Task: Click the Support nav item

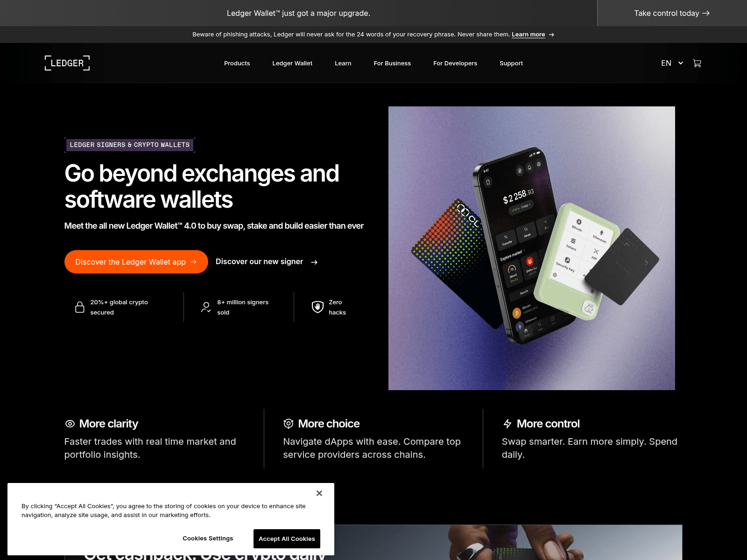Action: point(511,63)
